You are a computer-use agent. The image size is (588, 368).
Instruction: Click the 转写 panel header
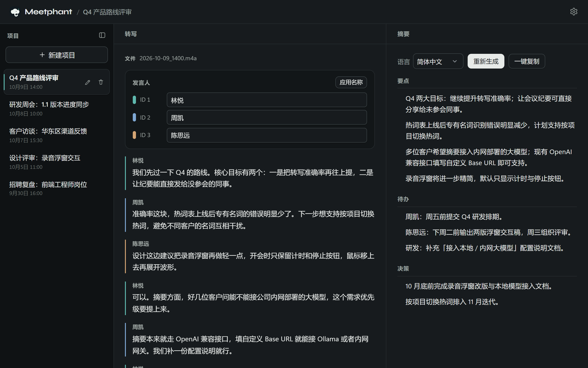pyautogui.click(x=131, y=34)
